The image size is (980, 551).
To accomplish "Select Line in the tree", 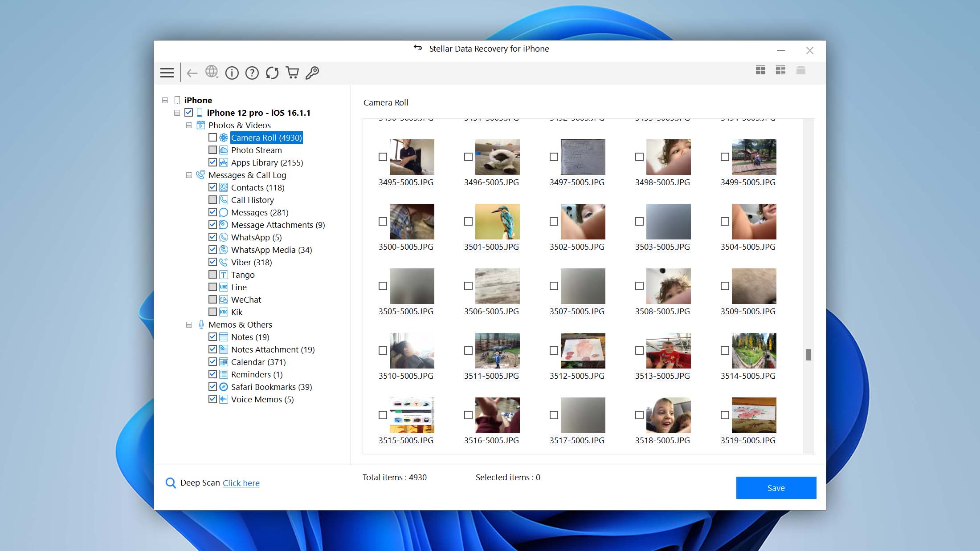I will pos(239,287).
